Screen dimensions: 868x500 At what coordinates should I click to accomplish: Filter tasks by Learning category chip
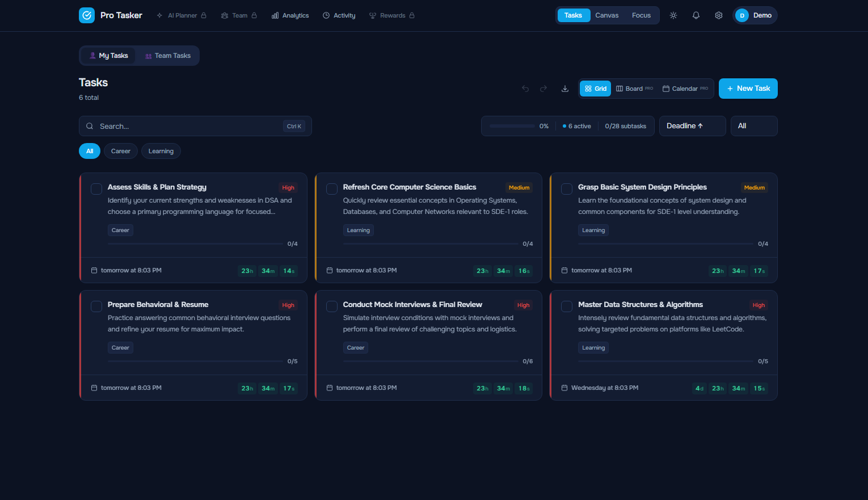click(161, 151)
